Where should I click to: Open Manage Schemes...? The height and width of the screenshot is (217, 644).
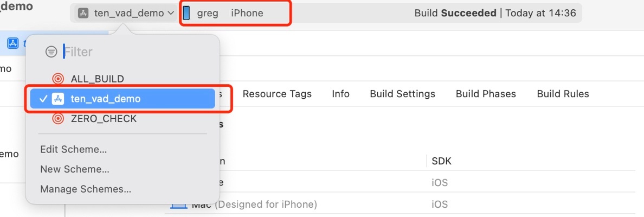coord(86,189)
